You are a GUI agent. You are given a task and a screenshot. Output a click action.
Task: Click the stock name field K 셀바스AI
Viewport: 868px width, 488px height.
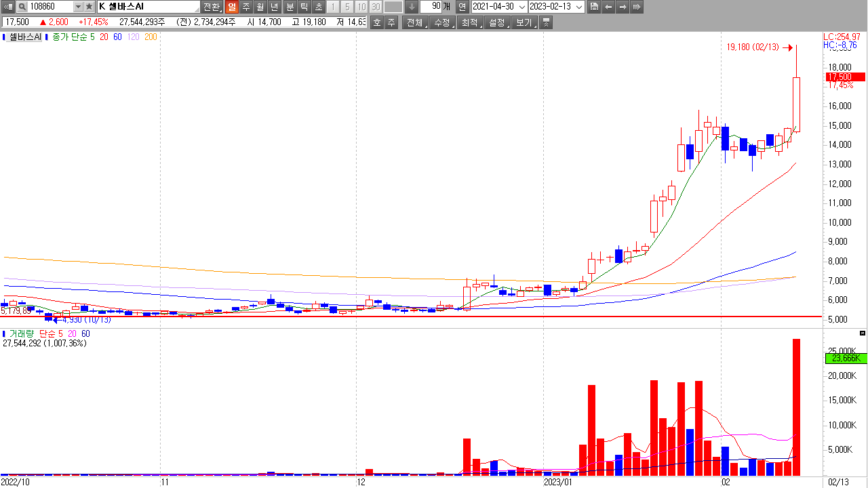coord(149,7)
